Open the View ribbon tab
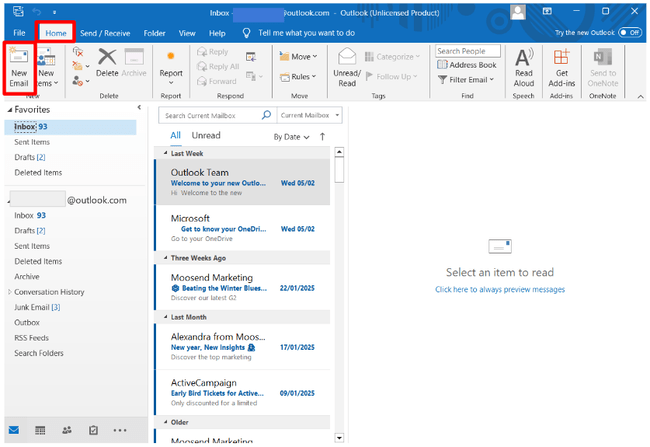The height and width of the screenshot is (447, 650). (x=187, y=33)
